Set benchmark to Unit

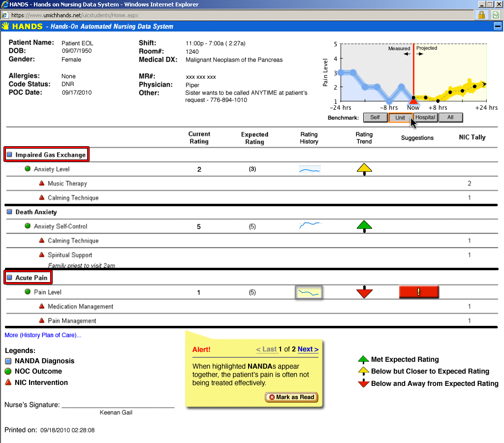[400, 118]
